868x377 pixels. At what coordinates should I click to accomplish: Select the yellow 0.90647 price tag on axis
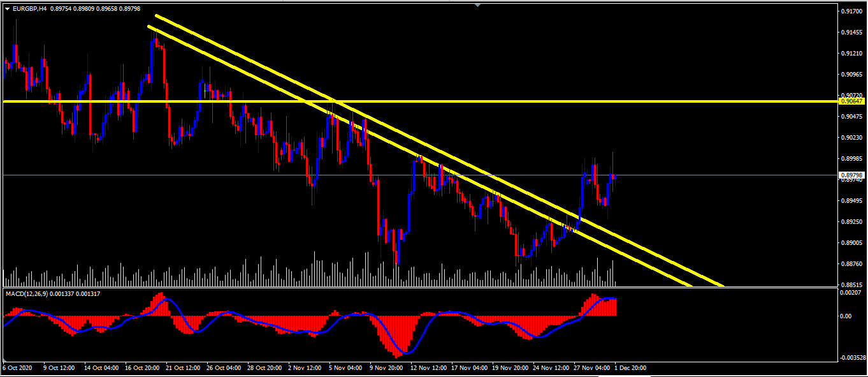click(x=851, y=101)
